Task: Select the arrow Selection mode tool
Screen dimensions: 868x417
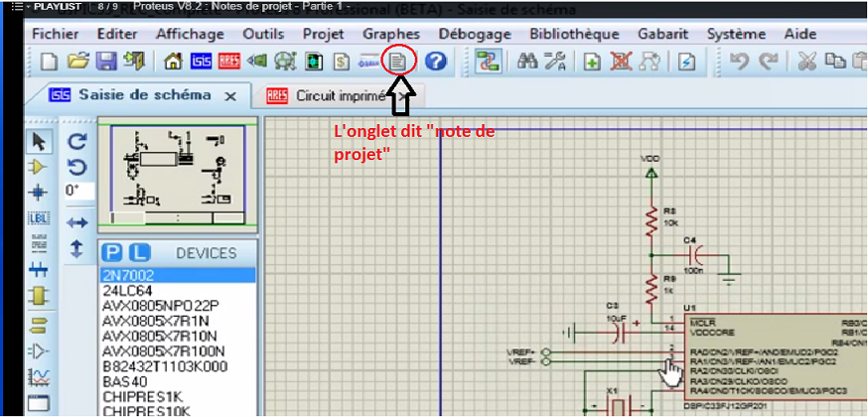Action: [x=39, y=142]
